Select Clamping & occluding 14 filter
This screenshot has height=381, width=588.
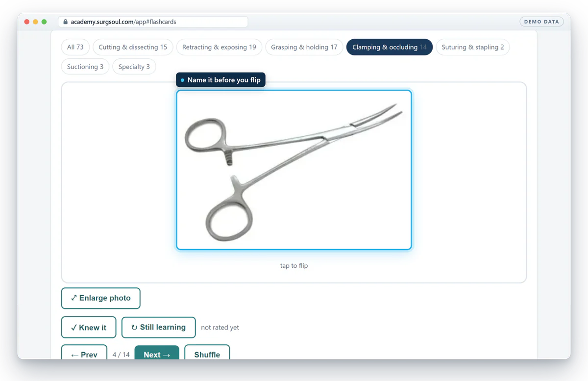click(390, 47)
